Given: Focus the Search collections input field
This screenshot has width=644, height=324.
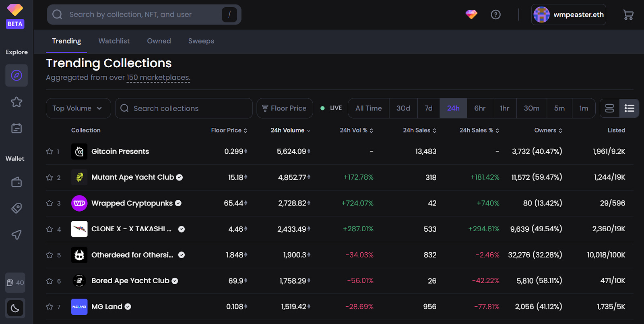Looking at the screenshot, I should pos(189,108).
